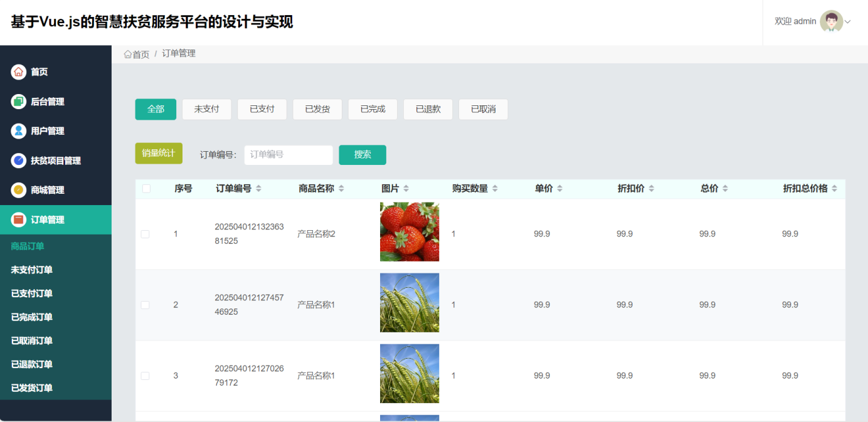The height and width of the screenshot is (422, 868).
Task: Click the 首页 home icon in sidebar
Action: click(x=19, y=71)
